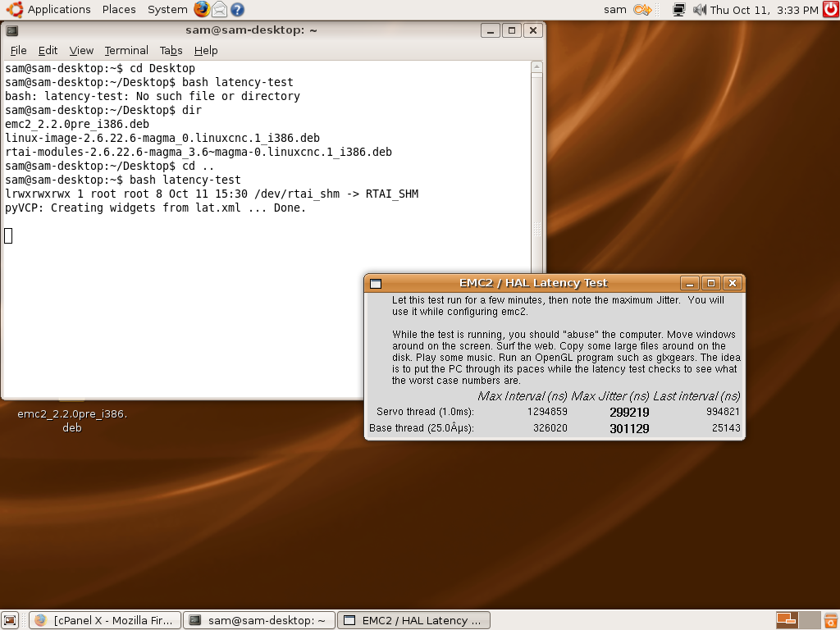Click the rtai-modules .deb line in terminal
This screenshot has height=630, width=840.
[x=199, y=152]
